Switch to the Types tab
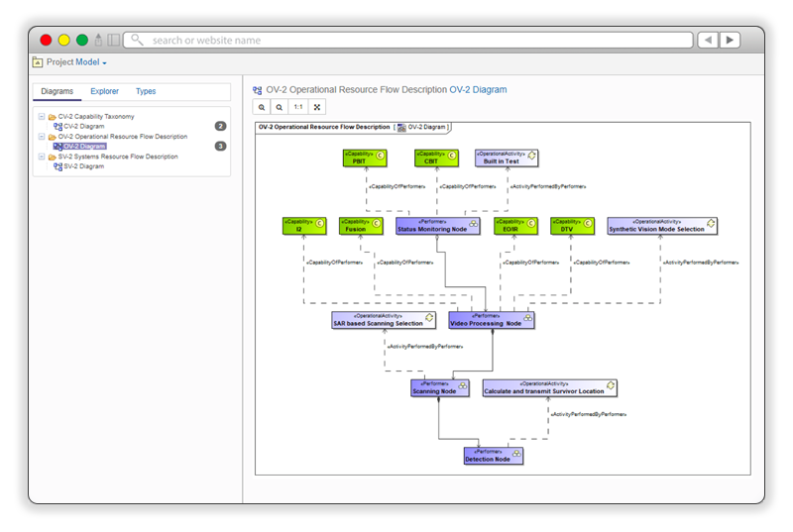The image size is (793, 532). pyautogui.click(x=146, y=91)
